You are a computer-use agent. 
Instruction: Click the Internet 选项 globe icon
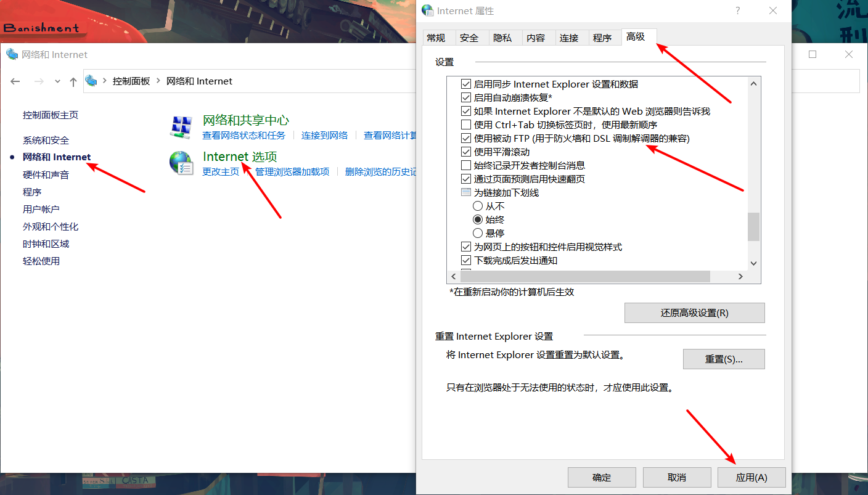click(181, 163)
